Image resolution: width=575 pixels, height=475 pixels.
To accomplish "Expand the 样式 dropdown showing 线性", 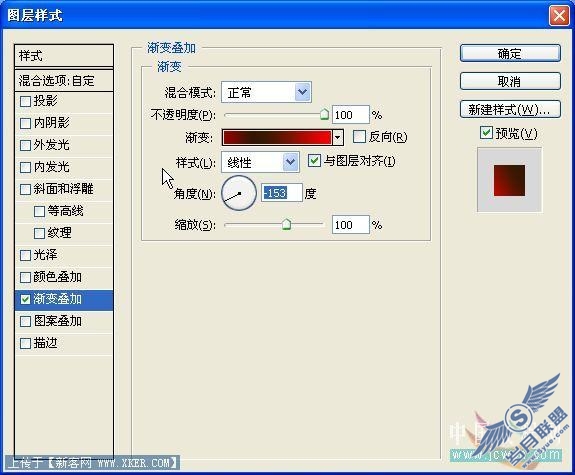I will coord(260,162).
